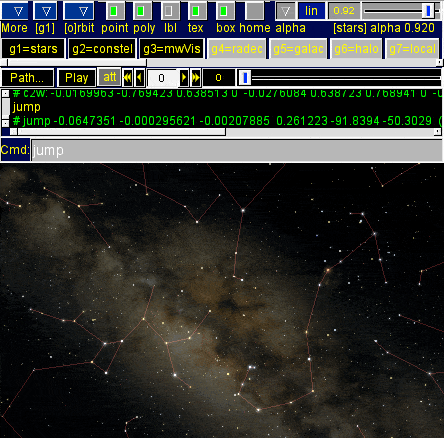Viewport: 444px width, 438px height.
Task: Click the '# c2w:' console output line
Action: pyautogui.click(x=227, y=94)
